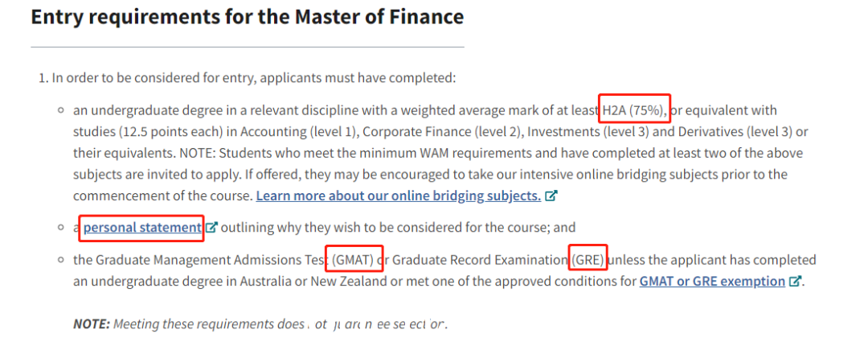Click the text 'Accounting (level 1)'
The height and width of the screenshot is (342, 868).
[x=299, y=131]
